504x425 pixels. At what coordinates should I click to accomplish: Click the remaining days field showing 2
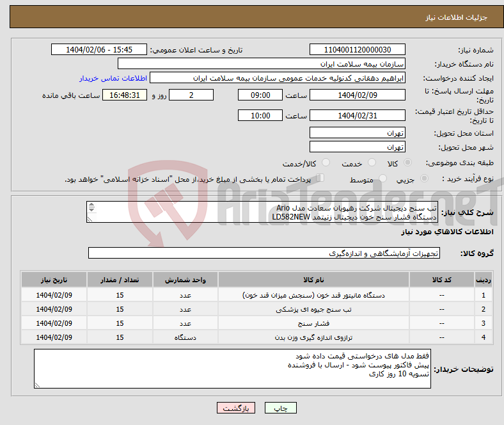(x=191, y=95)
